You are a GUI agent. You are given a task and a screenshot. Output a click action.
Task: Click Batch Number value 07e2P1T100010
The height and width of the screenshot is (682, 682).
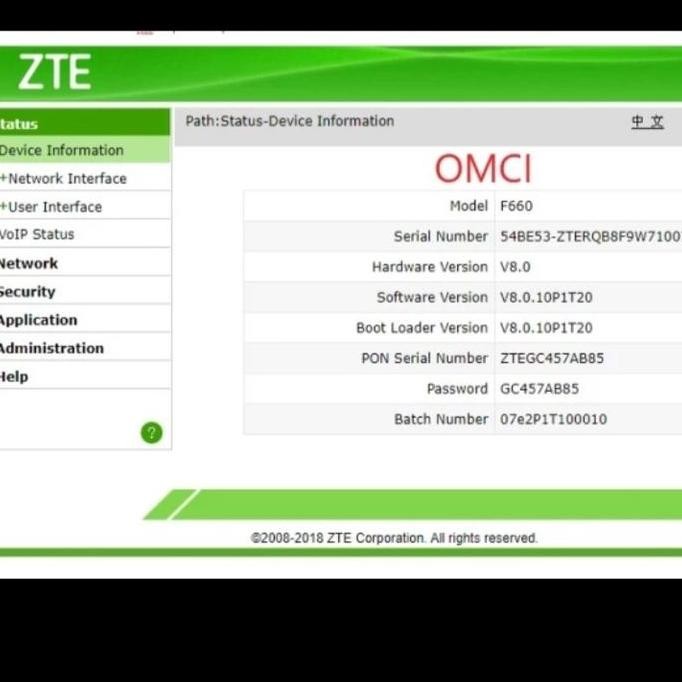pos(553,419)
